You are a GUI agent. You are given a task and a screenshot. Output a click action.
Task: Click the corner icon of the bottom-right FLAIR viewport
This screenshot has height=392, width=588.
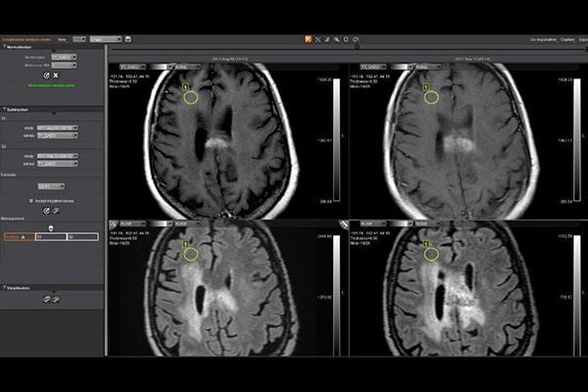[x=344, y=224]
